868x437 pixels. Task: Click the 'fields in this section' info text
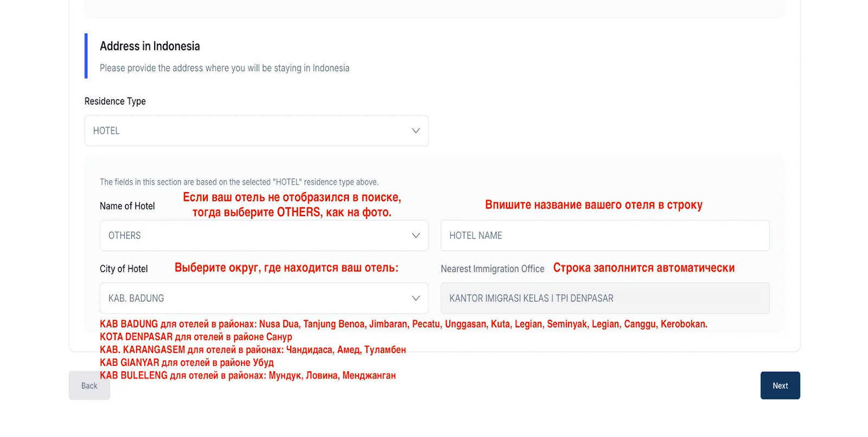[x=239, y=182]
